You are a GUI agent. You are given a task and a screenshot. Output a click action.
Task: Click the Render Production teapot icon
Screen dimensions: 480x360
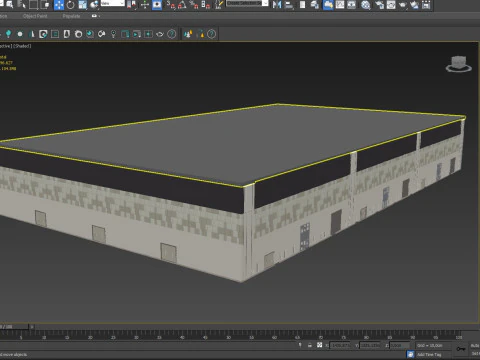[403, 5]
